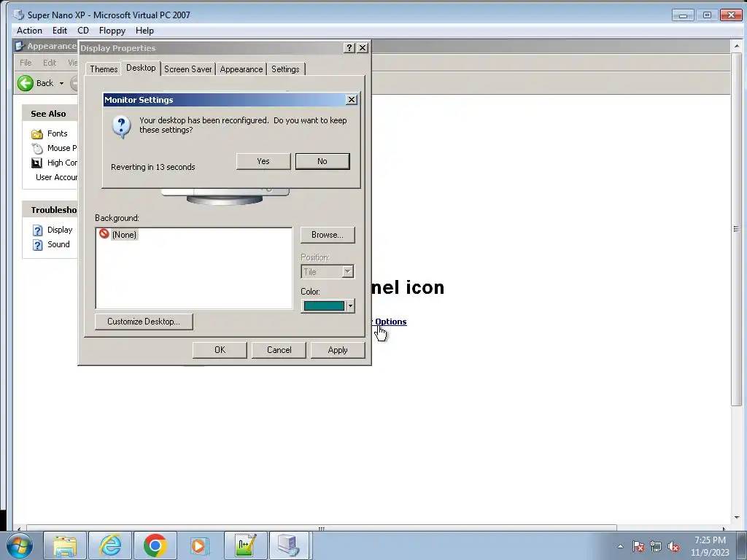Select the Desktop tab
This screenshot has height=560, width=747.
141,68
